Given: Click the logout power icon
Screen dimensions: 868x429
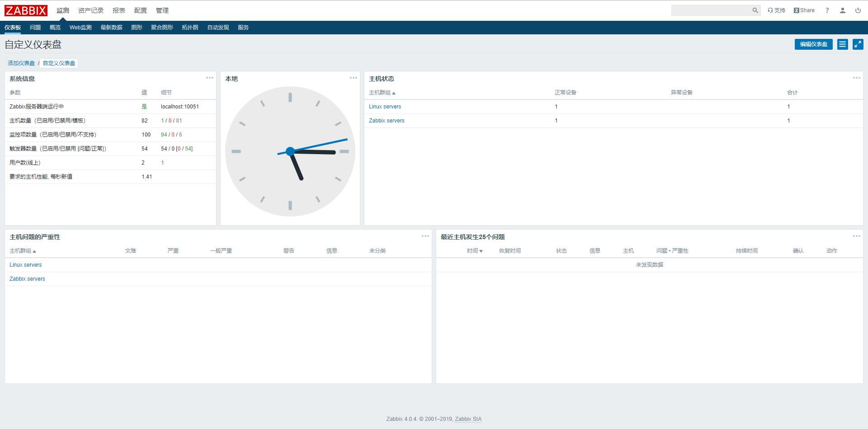Looking at the screenshot, I should click(x=858, y=10).
